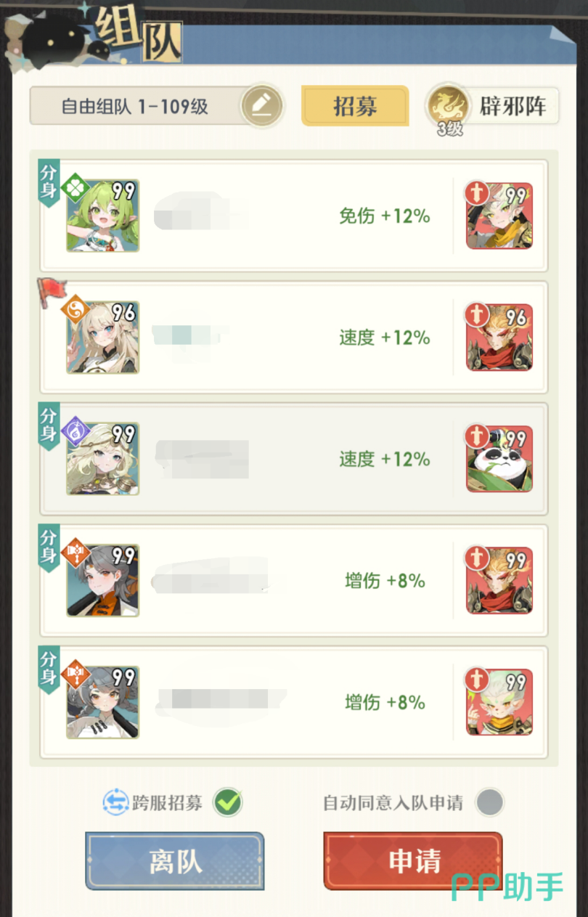This screenshot has width=588, height=917.
Task: Select the panda companion portrait
Action: click(x=499, y=459)
